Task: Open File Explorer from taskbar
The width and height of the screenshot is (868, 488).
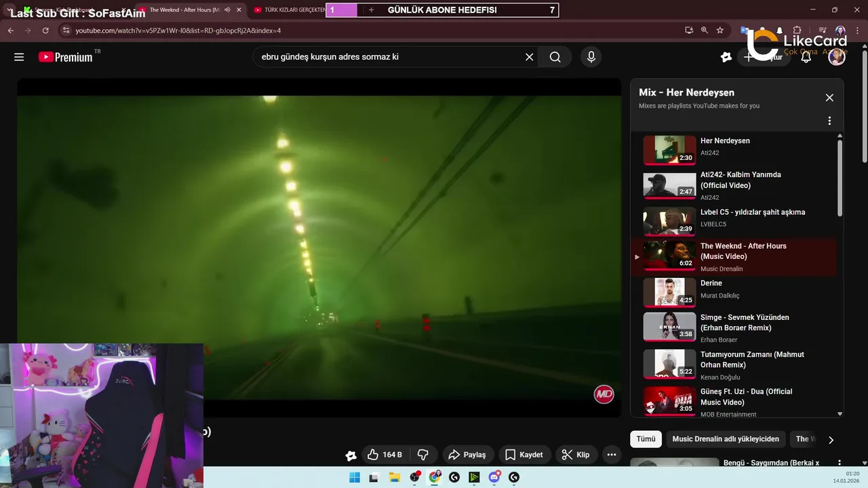Action: pos(394,477)
